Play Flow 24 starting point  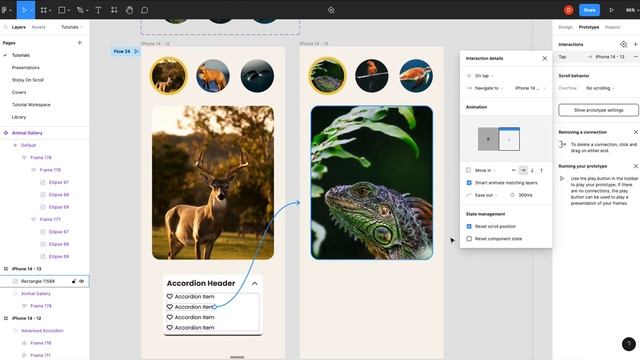click(x=136, y=51)
